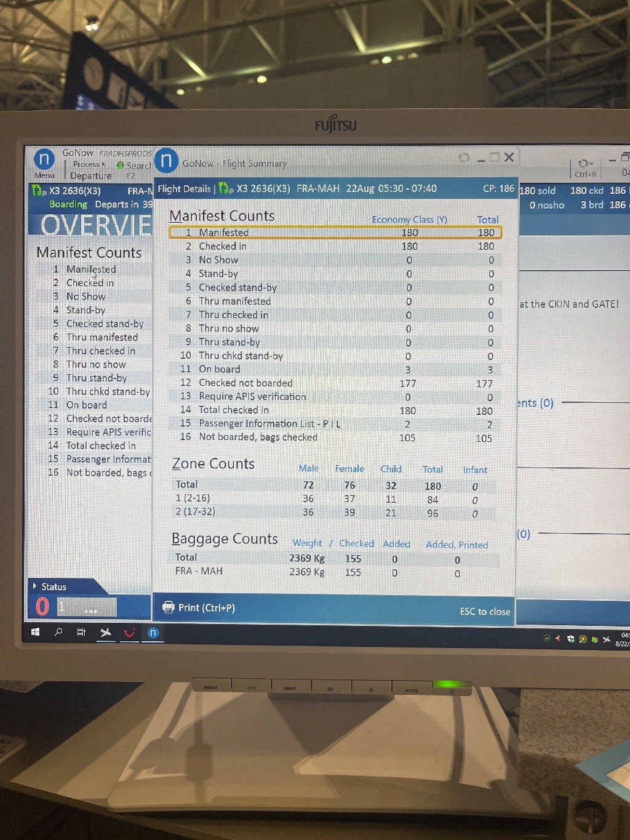Open the Windows Start menu
This screenshot has width=630, height=840.
(36, 632)
